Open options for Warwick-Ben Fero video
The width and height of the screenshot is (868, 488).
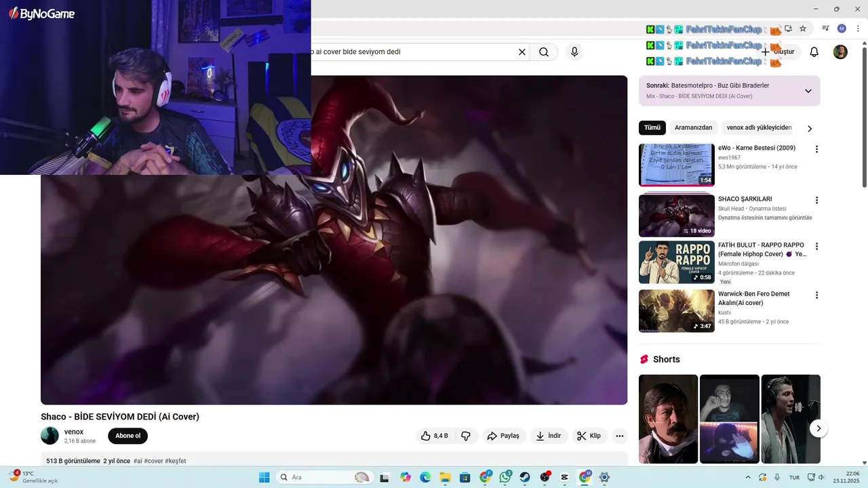pyautogui.click(x=816, y=296)
